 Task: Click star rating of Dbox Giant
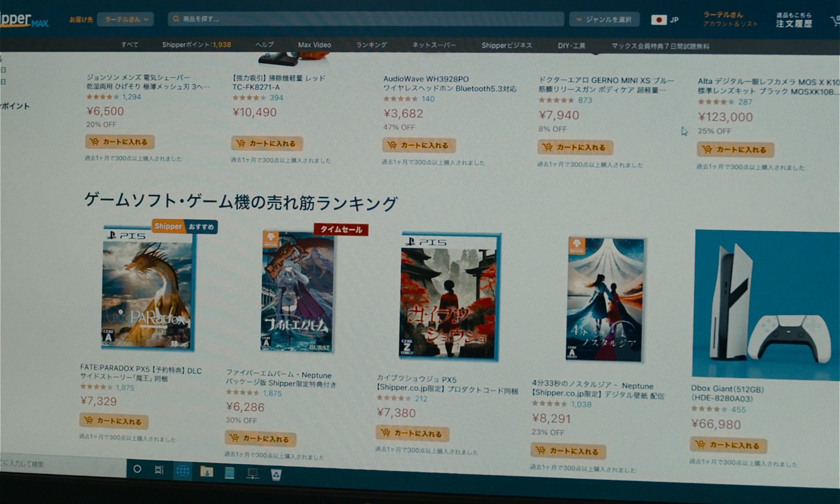pyautogui.click(x=709, y=409)
